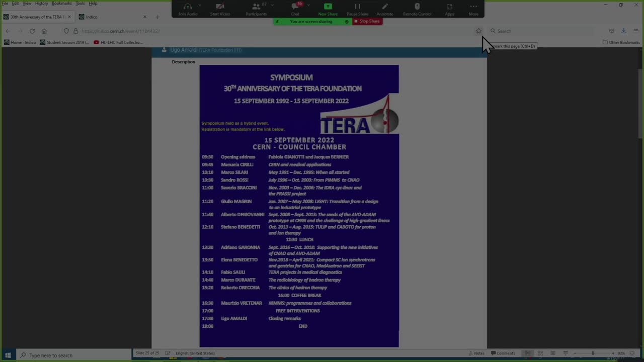Click the zoom in plus button

pos(612,353)
